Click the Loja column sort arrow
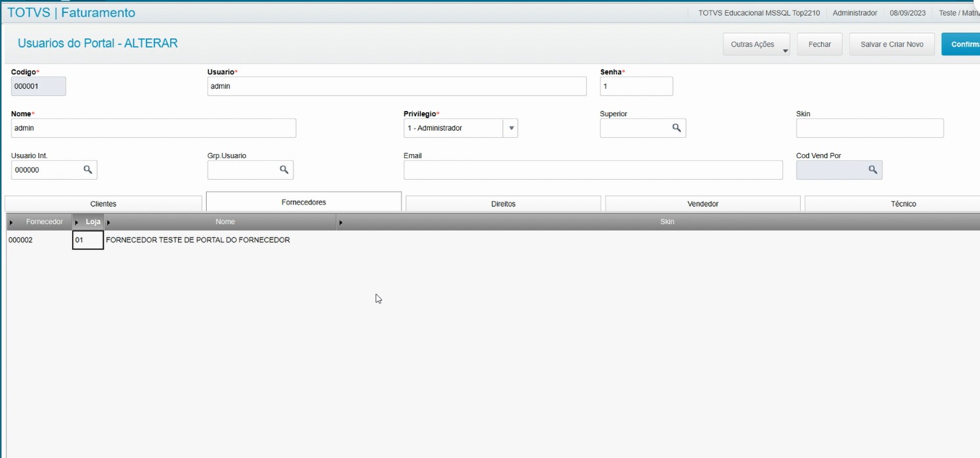This screenshot has width=980, height=458. click(x=77, y=222)
